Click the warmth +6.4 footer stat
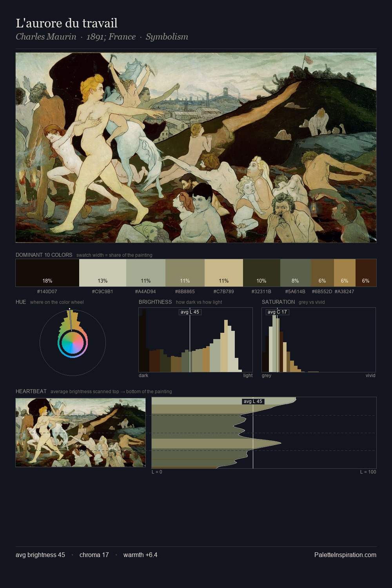The image size is (392, 588). pyautogui.click(x=140, y=555)
